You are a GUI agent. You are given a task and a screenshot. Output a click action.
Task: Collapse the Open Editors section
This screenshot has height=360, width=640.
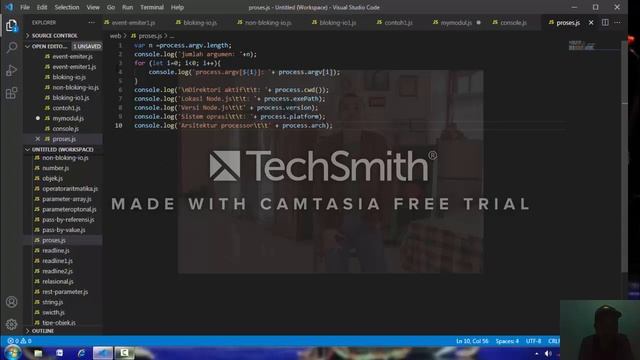click(49, 46)
